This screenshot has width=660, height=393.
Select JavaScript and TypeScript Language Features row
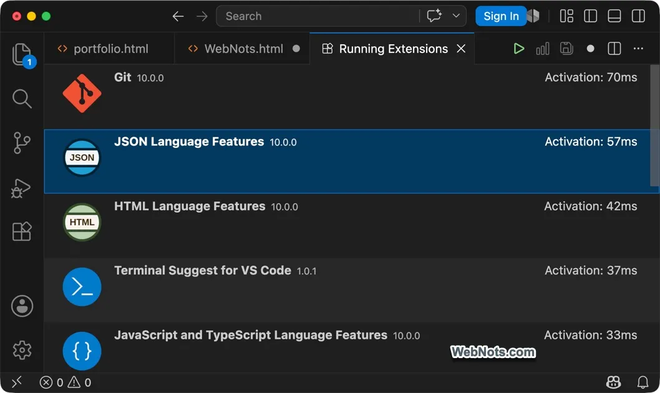point(347,347)
